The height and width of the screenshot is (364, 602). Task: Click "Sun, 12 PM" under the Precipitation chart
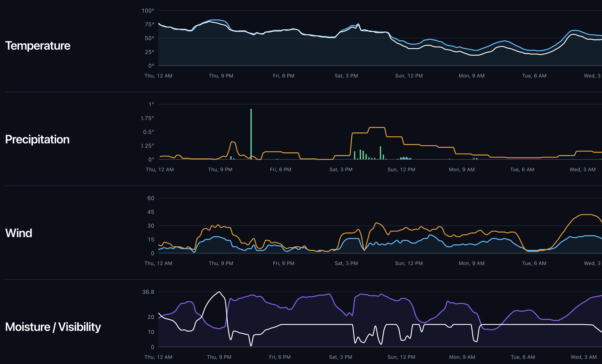pos(402,169)
